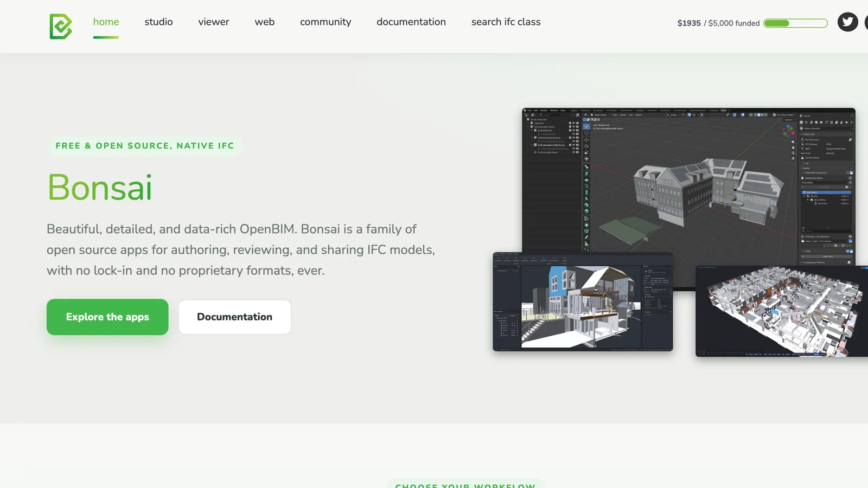Go to the home tab
The height and width of the screenshot is (488, 868).
(x=106, y=22)
